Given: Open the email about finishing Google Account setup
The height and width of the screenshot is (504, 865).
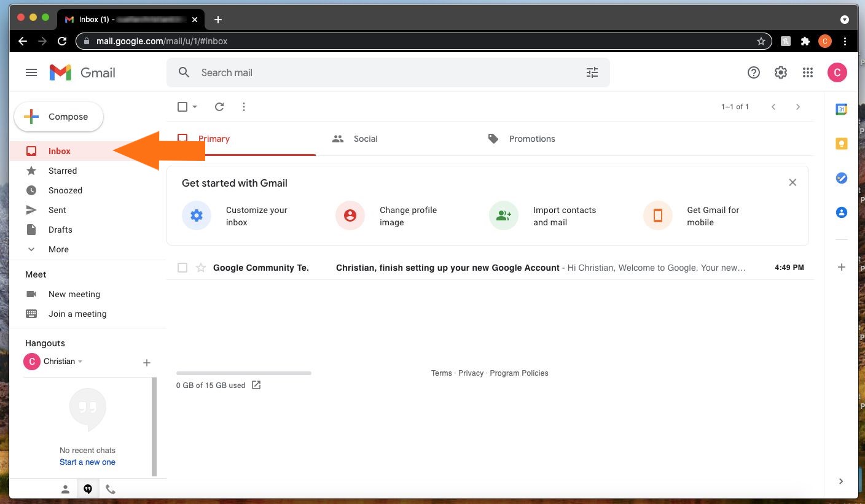Looking at the screenshot, I should point(490,268).
